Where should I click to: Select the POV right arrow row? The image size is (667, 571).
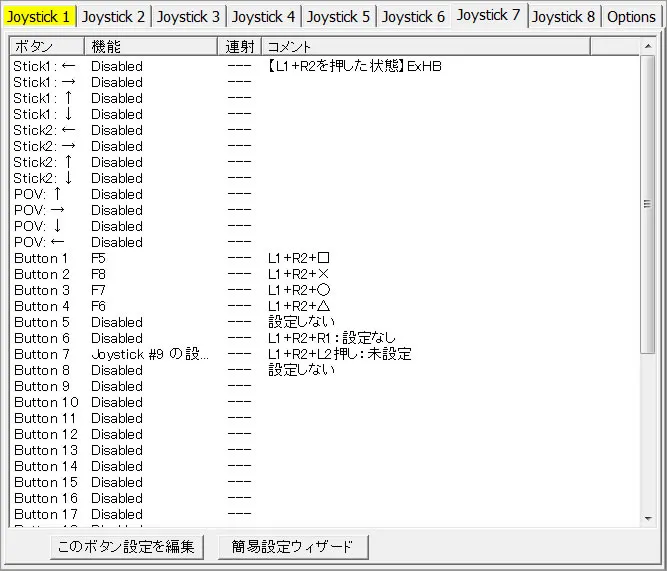(x=324, y=210)
